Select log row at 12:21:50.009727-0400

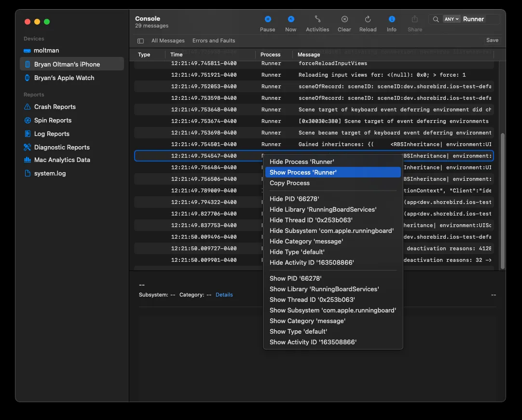point(198,249)
